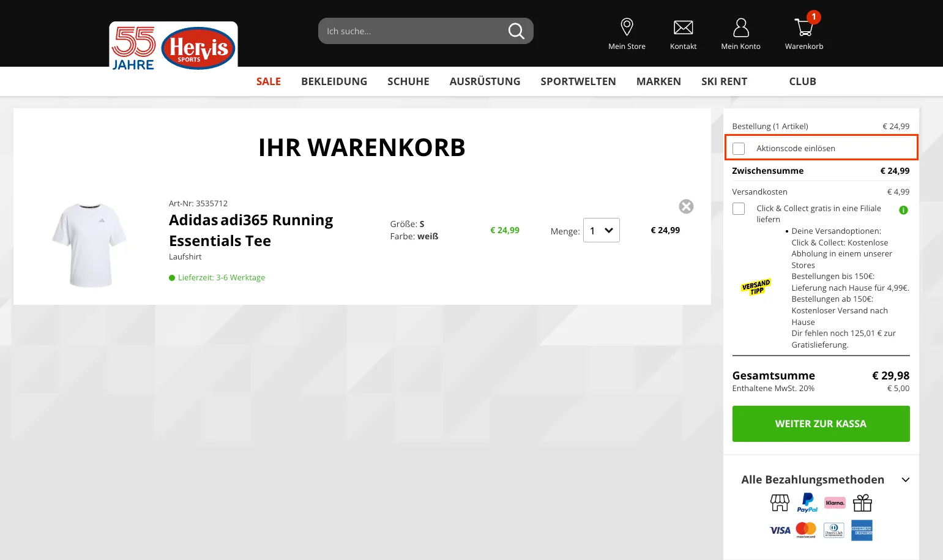The height and width of the screenshot is (560, 943).
Task: Click the Versand Tipp badge
Action: 756,287
